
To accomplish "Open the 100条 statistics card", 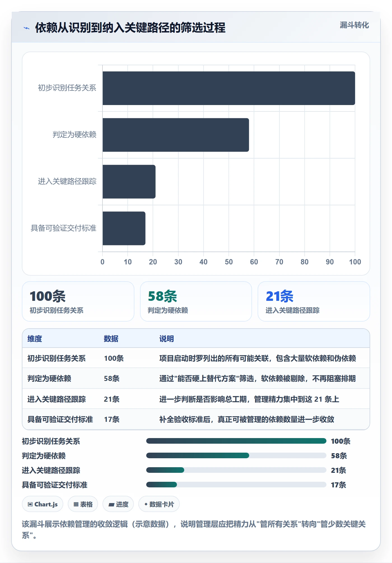I will tap(78, 301).
